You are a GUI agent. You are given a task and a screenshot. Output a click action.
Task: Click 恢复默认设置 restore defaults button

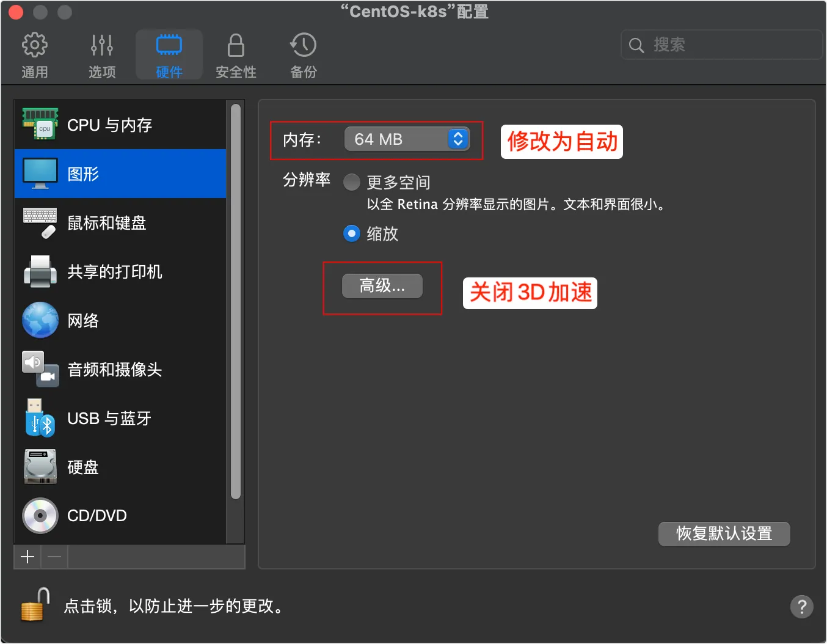[724, 533]
